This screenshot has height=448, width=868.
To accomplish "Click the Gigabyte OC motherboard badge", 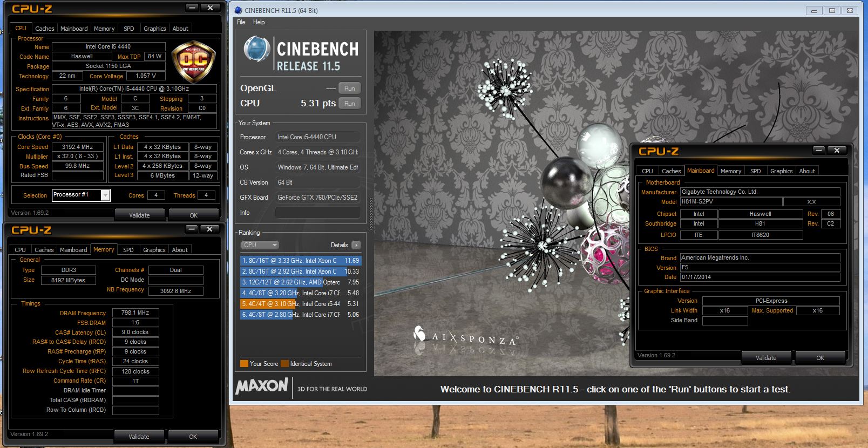I will [193, 61].
